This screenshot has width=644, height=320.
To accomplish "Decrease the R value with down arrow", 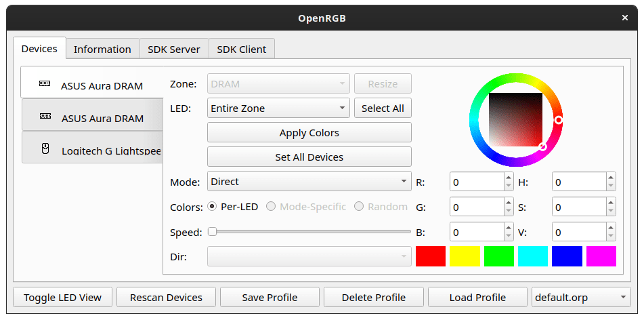I will pyautogui.click(x=509, y=186).
